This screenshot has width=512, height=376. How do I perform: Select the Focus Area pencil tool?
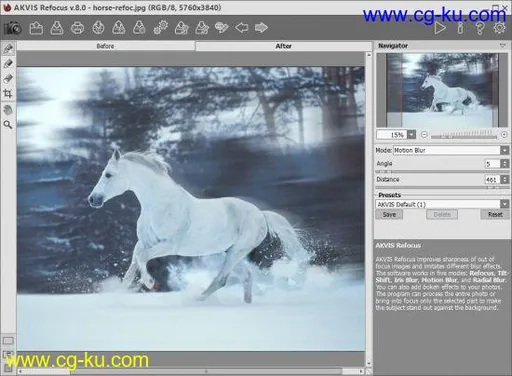point(8,49)
